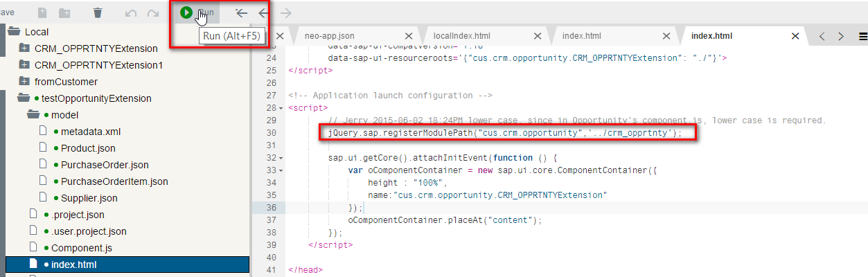Create a new folder with toolbar icon

click(x=64, y=12)
